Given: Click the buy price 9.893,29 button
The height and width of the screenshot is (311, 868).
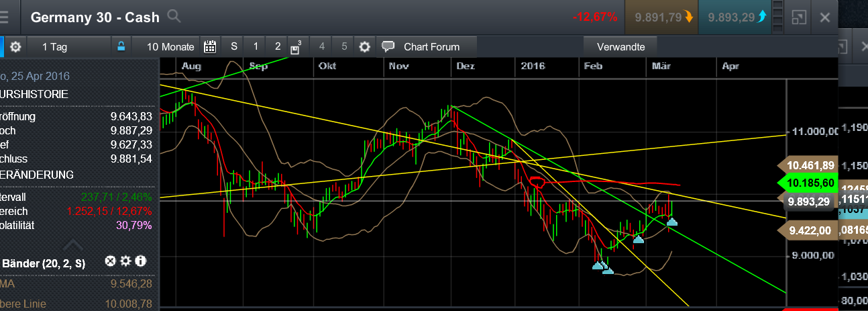Looking at the screenshot, I should tap(735, 17).
